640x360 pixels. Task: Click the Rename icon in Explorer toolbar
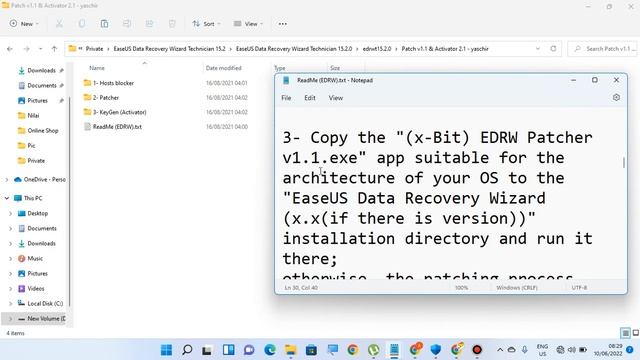[127, 24]
